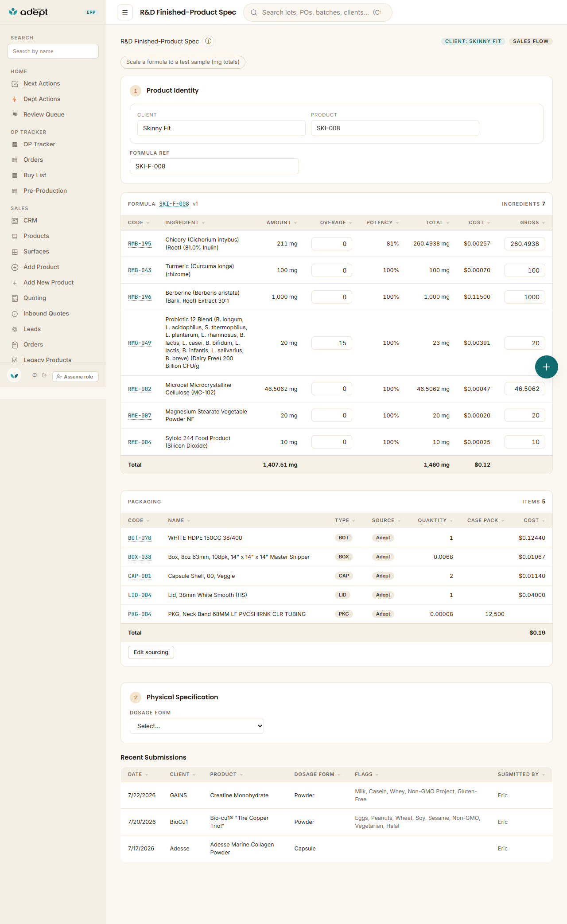Viewport: 567px width, 924px height.
Task: Open the PKG-004 packaging code link
Action: [x=140, y=614]
